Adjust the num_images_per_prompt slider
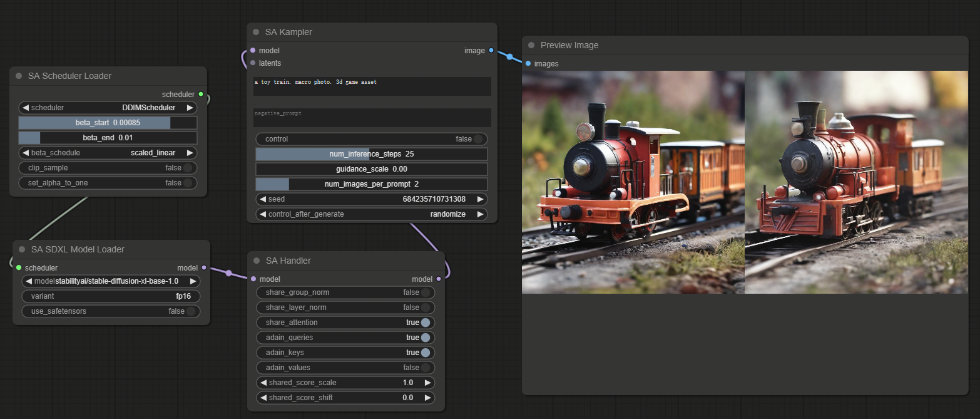 pos(372,184)
